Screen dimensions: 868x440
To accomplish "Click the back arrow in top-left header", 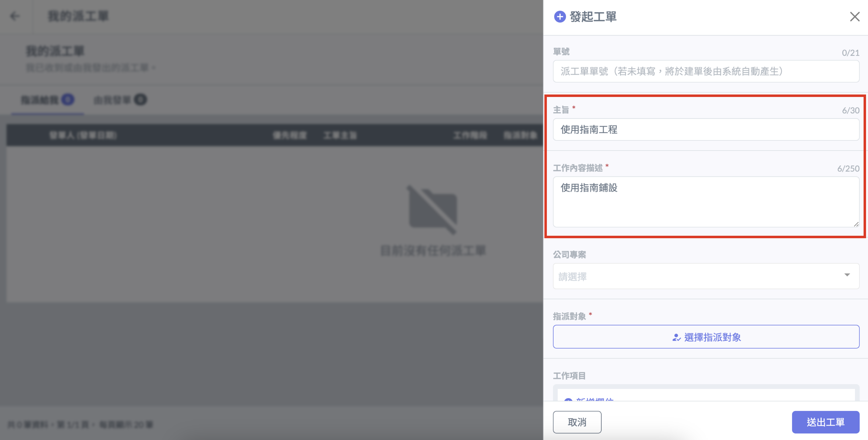I will 15,16.
